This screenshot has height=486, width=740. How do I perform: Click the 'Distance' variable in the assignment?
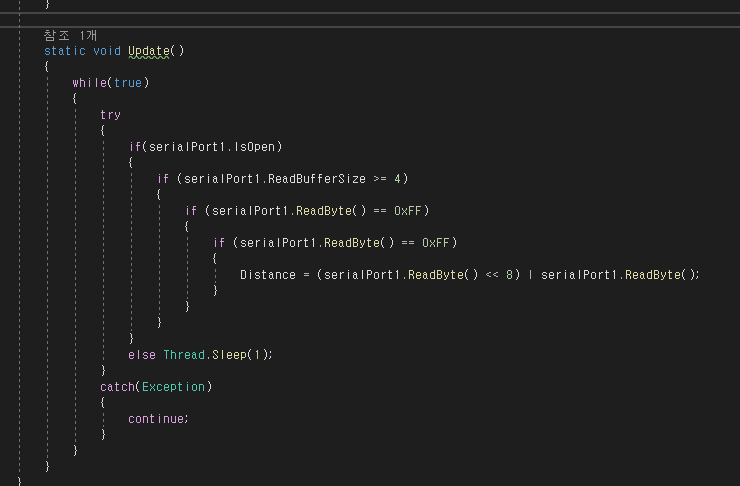pos(268,275)
